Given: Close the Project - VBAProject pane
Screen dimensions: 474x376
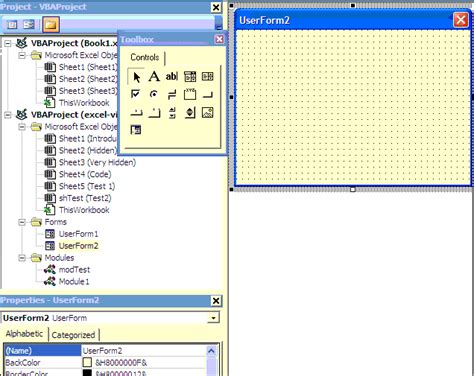Looking at the screenshot, I should [x=216, y=7].
